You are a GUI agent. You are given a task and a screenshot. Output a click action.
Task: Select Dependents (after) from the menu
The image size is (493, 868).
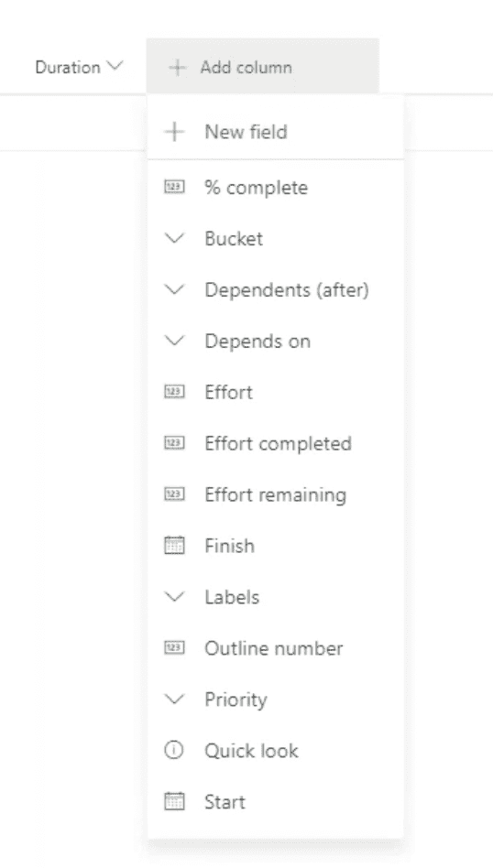(275, 289)
